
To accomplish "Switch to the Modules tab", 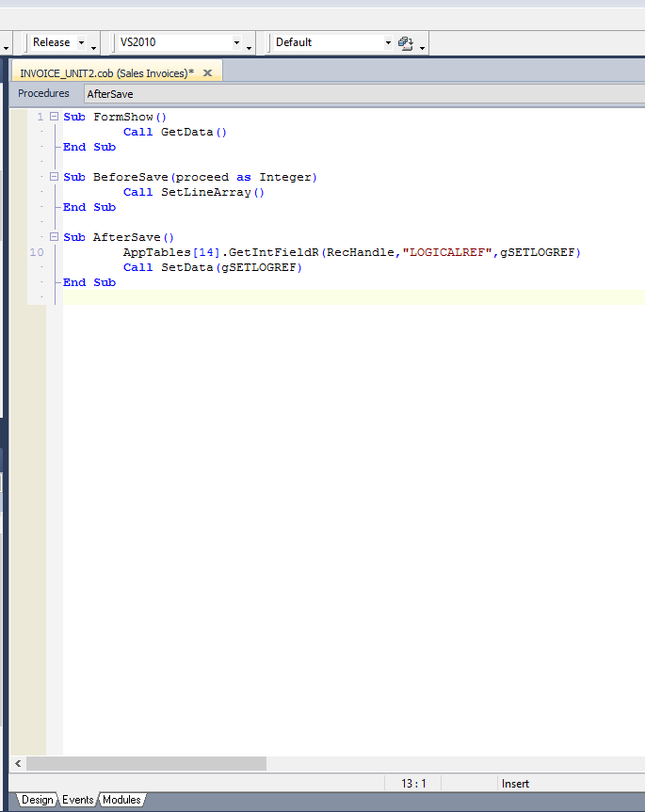I will click(121, 800).
